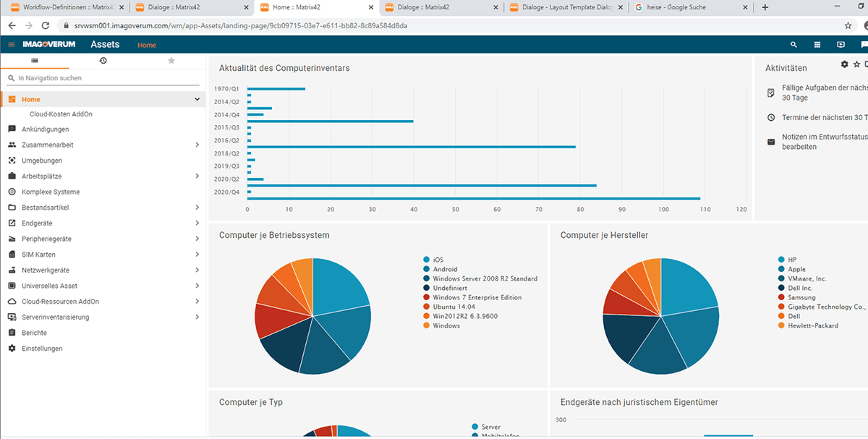Click the browser back arrow
This screenshot has width=868, height=439.
tap(11, 25)
